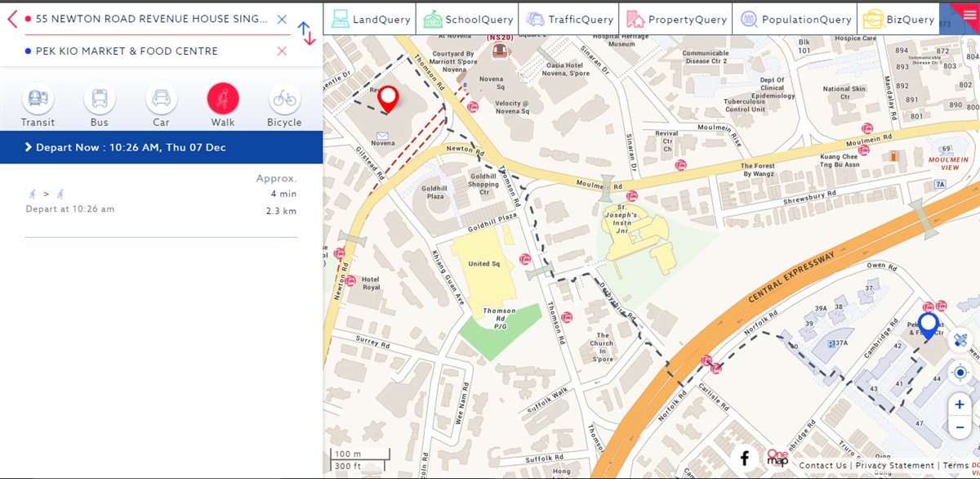
Task: Open the Facebook link icon
Action: point(744,459)
